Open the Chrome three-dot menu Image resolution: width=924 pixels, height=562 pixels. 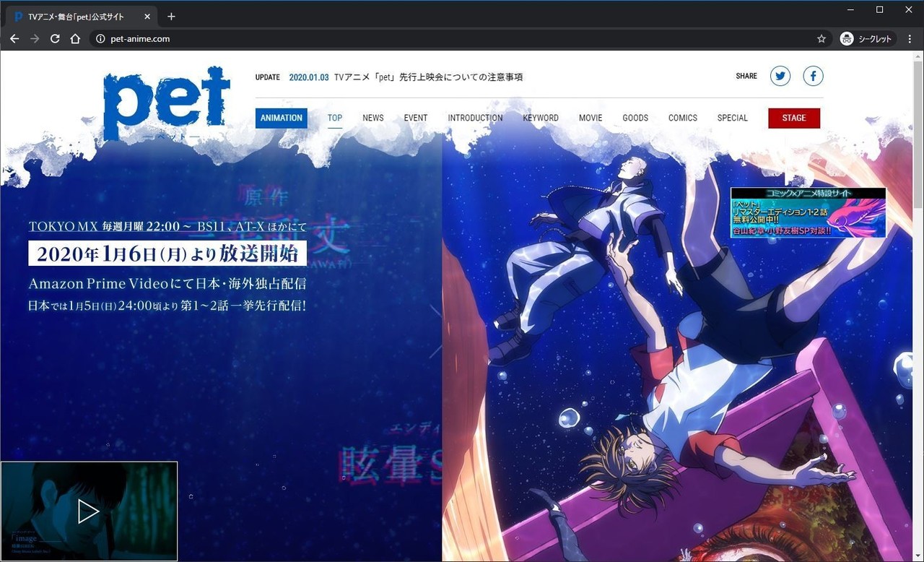911,39
